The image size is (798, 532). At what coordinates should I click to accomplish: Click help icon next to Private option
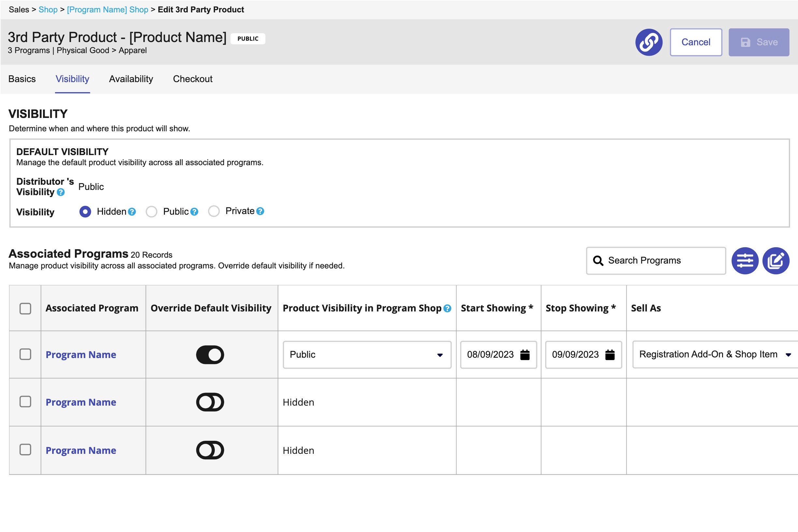(260, 211)
